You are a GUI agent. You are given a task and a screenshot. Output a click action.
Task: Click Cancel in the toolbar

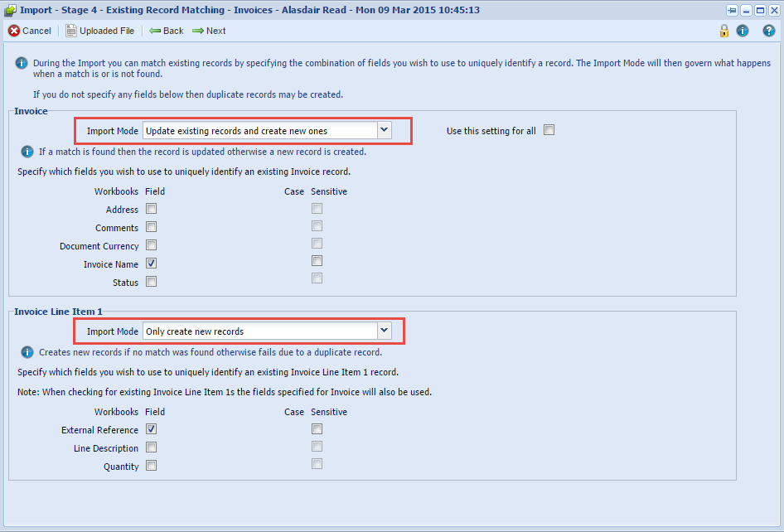[x=30, y=31]
